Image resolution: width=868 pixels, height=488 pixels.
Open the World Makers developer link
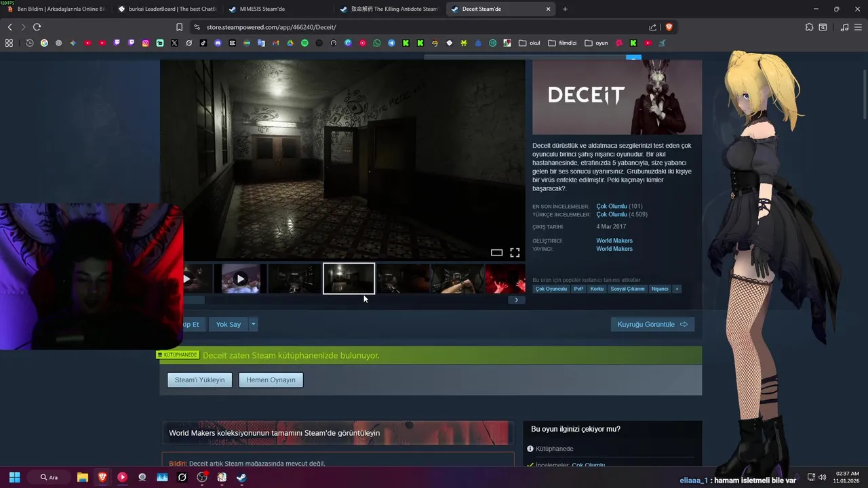click(x=614, y=241)
